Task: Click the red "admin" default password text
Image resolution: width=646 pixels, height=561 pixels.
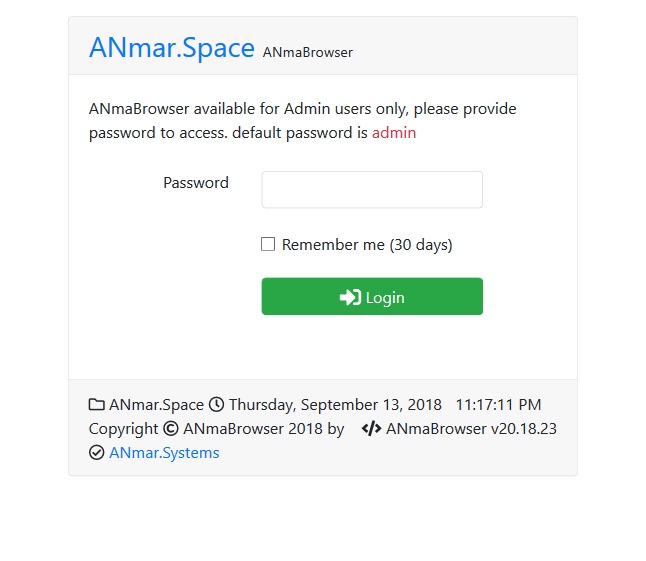Action: pyautogui.click(x=394, y=133)
